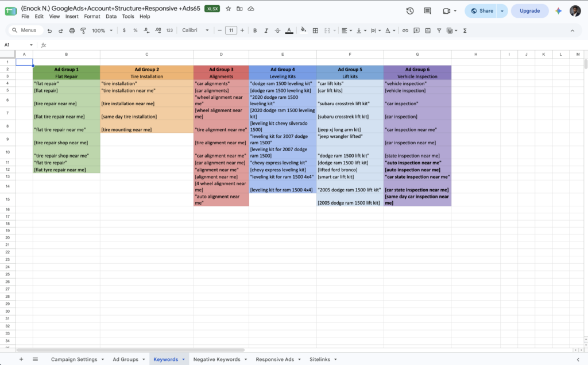Screen dimensions: 588x365
Task: Star this document
Action: click(x=229, y=9)
